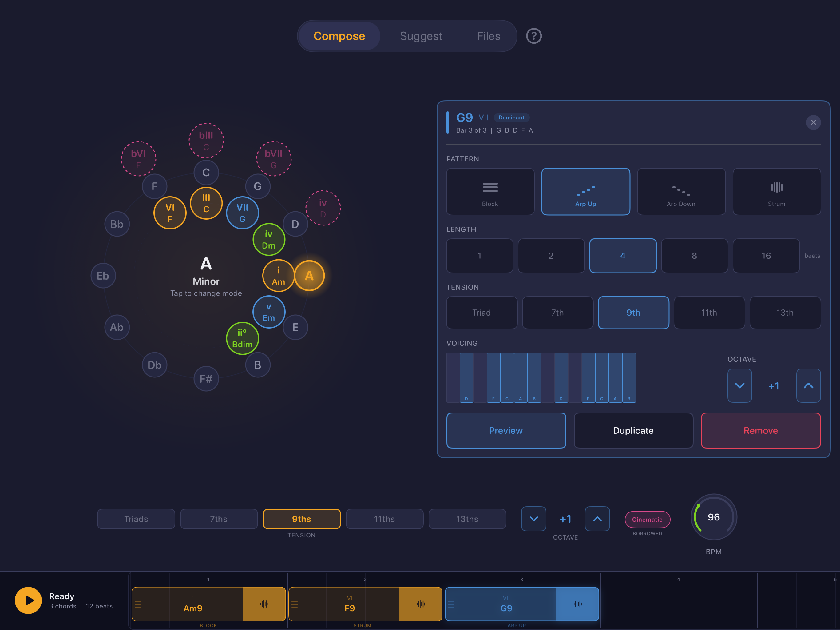Grab the drag handle on Am9 block
Viewport: 840px width, 630px height.
pyautogui.click(x=138, y=604)
